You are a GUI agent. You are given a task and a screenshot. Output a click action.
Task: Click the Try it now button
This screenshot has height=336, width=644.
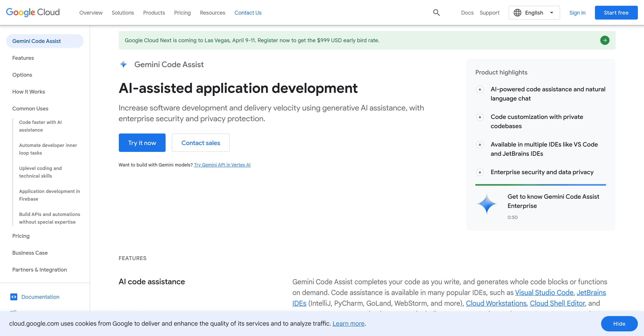[x=142, y=143]
